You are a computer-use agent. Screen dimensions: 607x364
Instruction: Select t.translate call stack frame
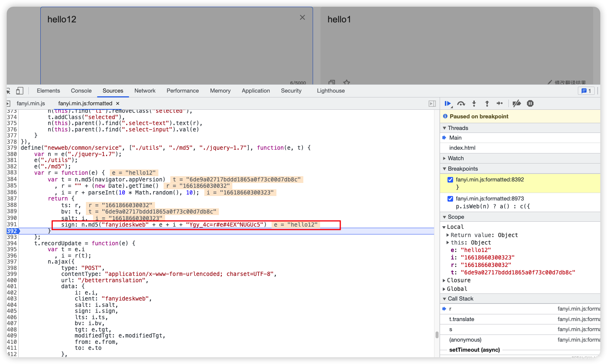pyautogui.click(x=520, y=319)
